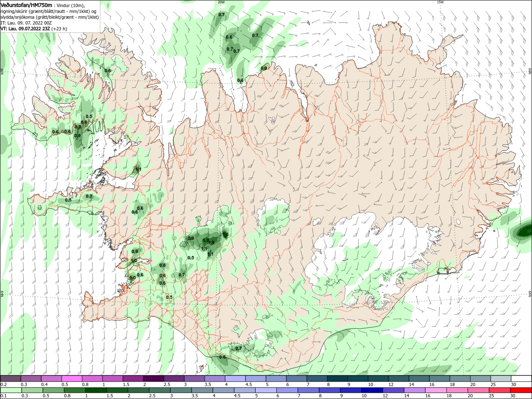Select the 2.5 swatch in the upper legend row
Viewport: 532px width, 399px height.
click(x=175, y=379)
